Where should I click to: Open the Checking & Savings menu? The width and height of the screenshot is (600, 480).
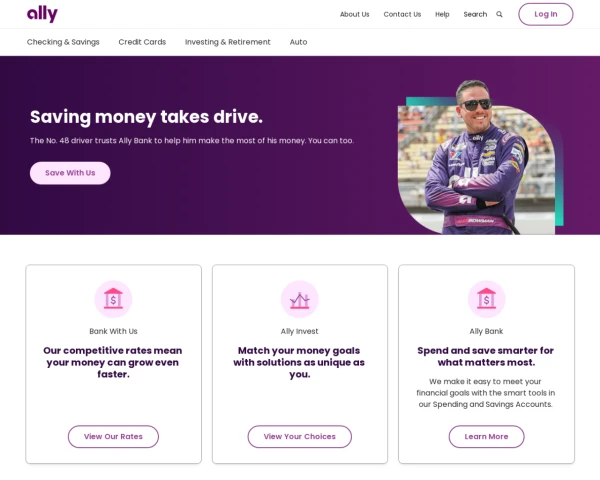pos(63,42)
